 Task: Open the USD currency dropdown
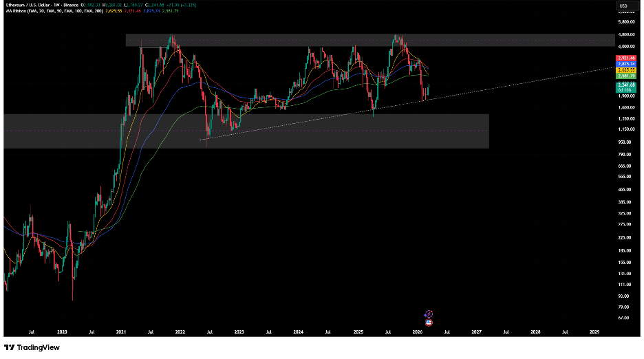623,6
